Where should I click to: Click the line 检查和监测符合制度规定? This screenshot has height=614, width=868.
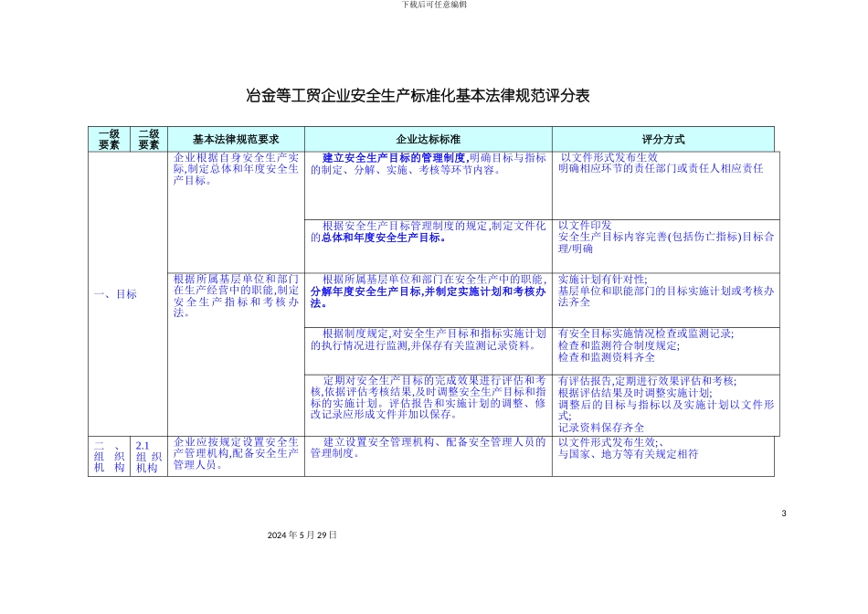coord(619,345)
